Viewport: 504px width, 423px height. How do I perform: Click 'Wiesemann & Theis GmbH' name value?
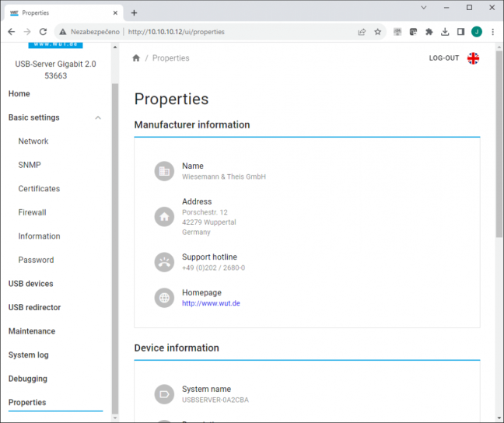[x=224, y=177]
